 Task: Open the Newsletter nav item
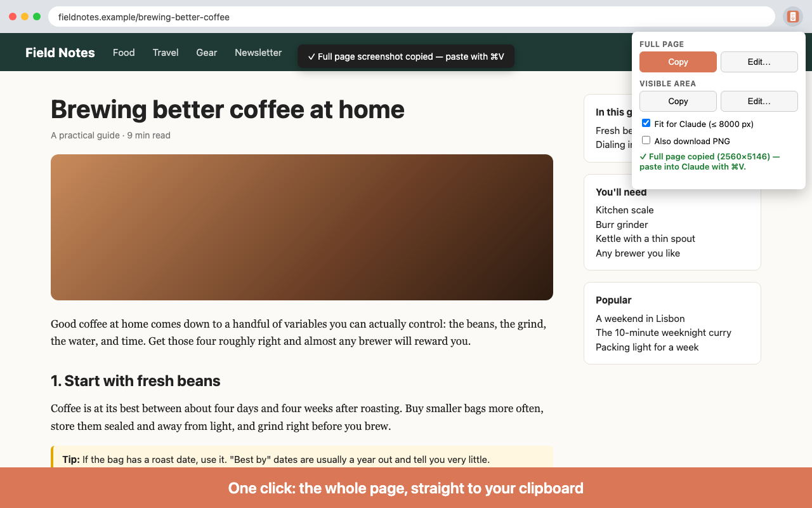pyautogui.click(x=258, y=53)
